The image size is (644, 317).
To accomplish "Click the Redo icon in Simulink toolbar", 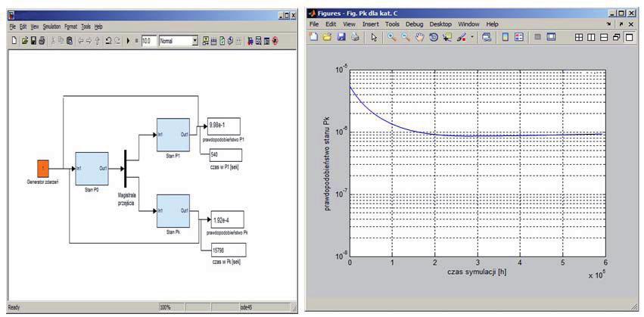I will coord(117,41).
